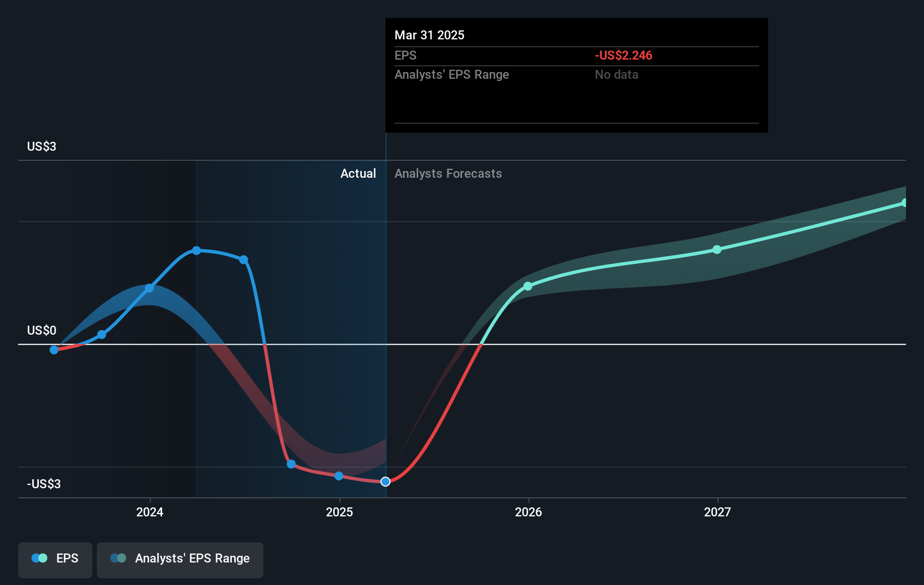The width and height of the screenshot is (924, 585).
Task: Toggle the EPS legend button
Action: pyautogui.click(x=55, y=560)
